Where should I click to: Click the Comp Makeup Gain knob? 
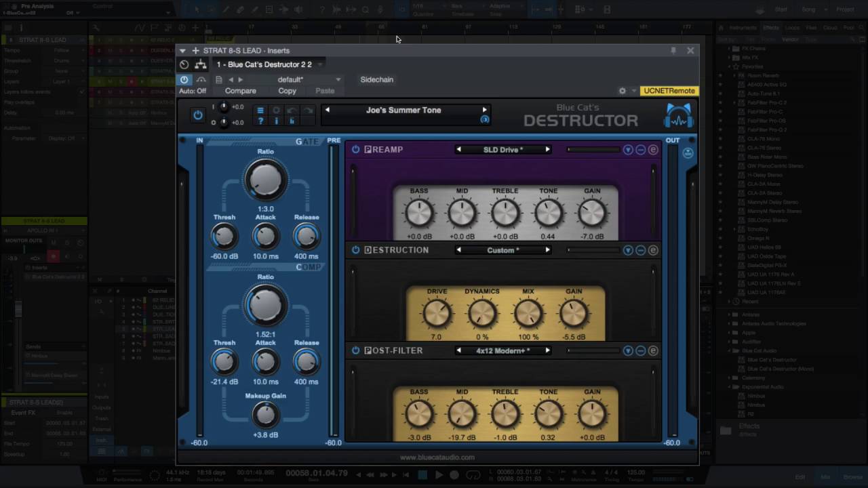tap(266, 415)
